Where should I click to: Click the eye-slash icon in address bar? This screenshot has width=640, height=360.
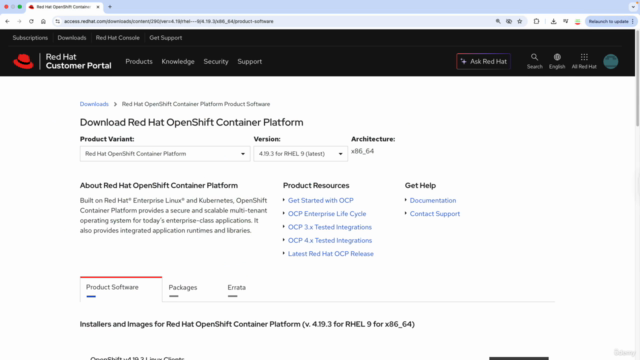(x=509, y=21)
